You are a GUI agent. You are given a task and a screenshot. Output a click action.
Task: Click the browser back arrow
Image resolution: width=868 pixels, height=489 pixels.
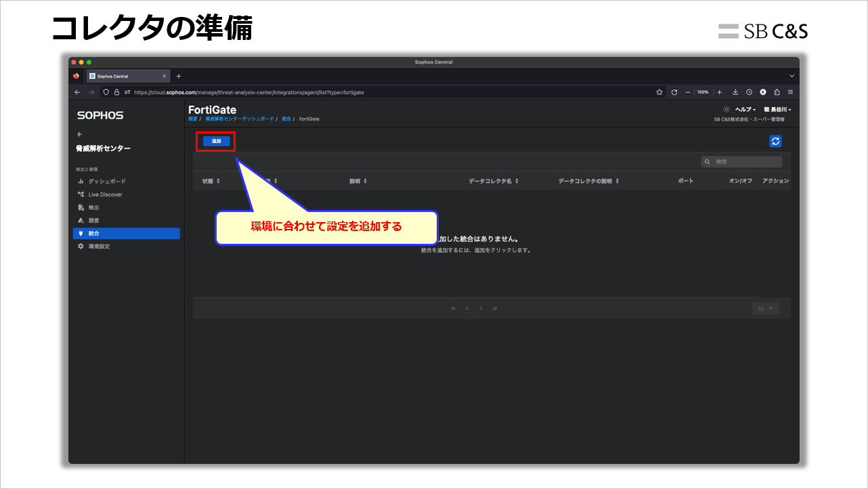coord(77,92)
